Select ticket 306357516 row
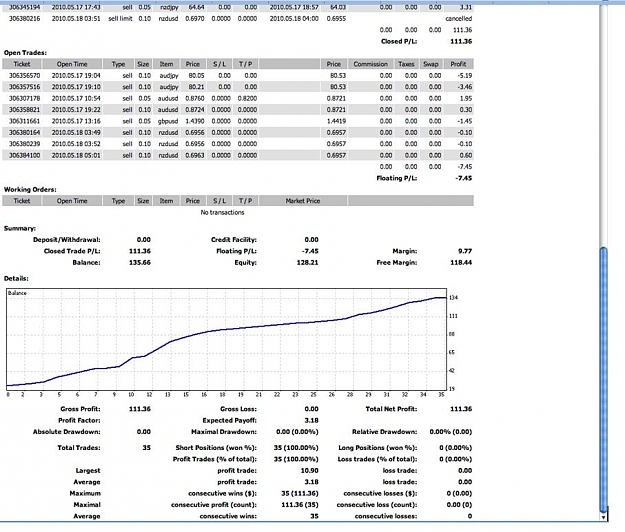This screenshot has height=532, width=625. 238,87
